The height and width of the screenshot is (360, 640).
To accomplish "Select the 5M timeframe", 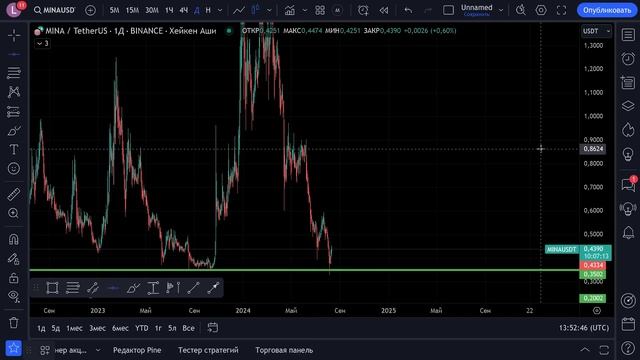I will pos(114,10).
